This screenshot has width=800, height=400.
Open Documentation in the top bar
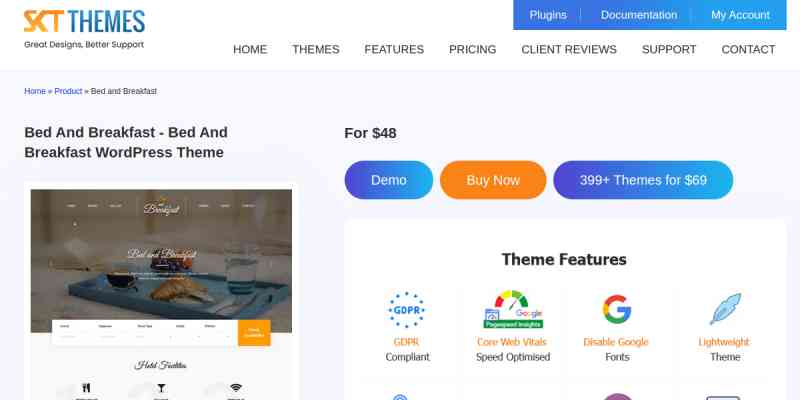[639, 15]
